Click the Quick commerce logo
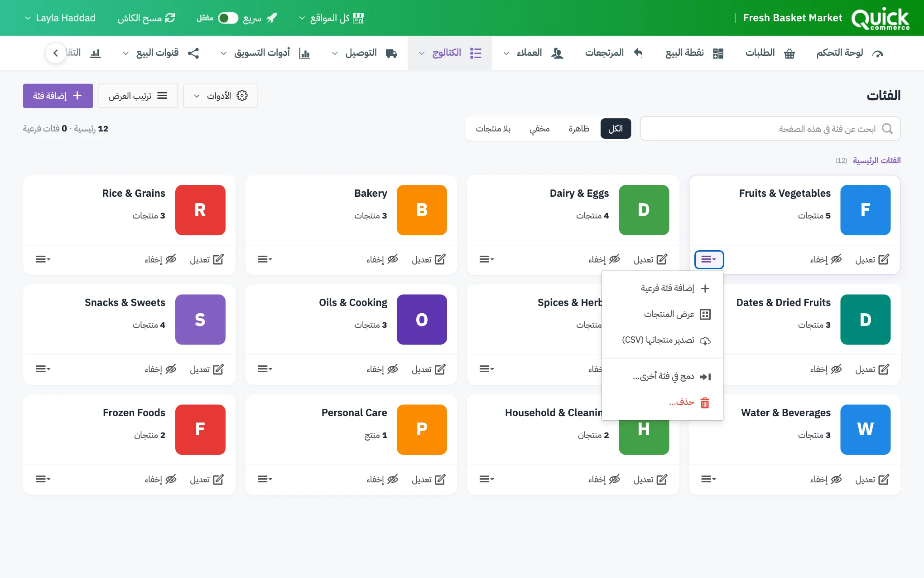924x578 pixels. [880, 19]
